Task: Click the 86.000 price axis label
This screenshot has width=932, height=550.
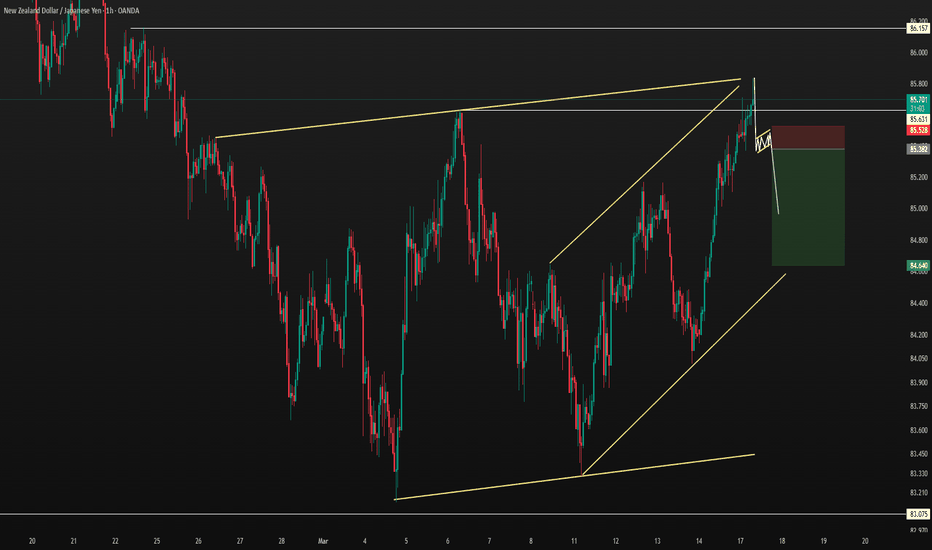Action: [x=918, y=52]
